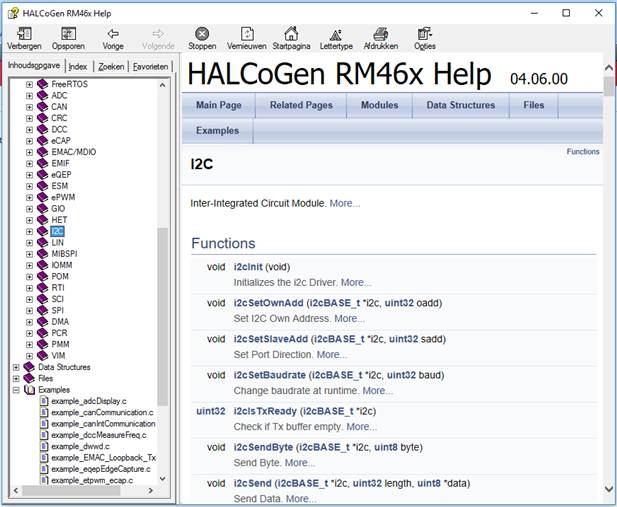The image size is (617, 507).
Task: Click the HALCoGen help title bar icon
Action: [x=13, y=13]
